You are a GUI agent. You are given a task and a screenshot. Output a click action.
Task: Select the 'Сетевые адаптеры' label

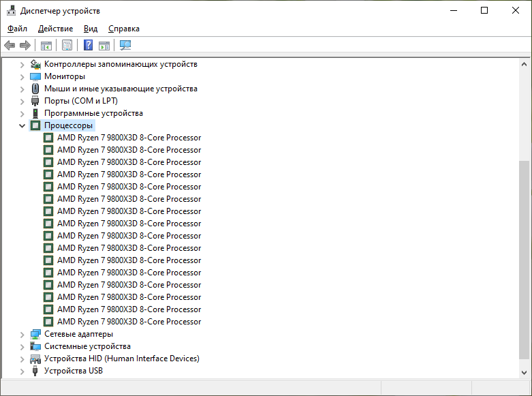78,334
